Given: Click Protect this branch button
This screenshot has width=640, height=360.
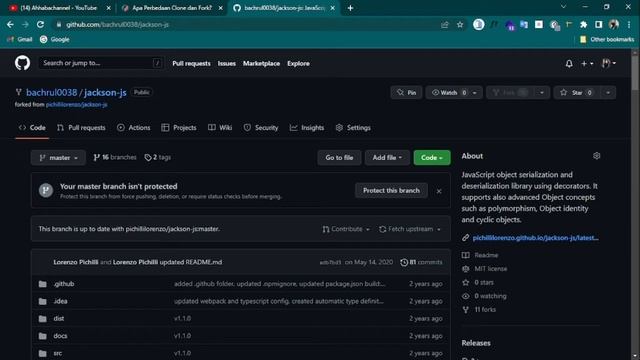Looking at the screenshot, I should click(x=391, y=191).
